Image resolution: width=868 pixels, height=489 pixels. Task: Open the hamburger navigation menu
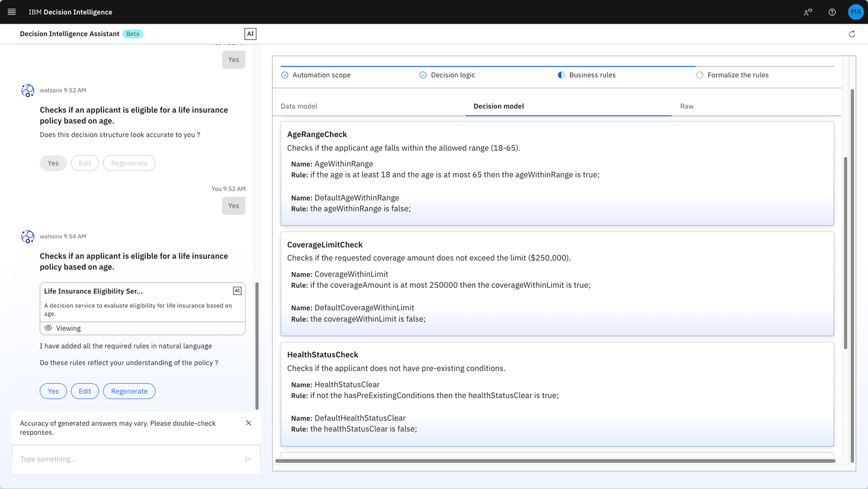pyautogui.click(x=12, y=12)
